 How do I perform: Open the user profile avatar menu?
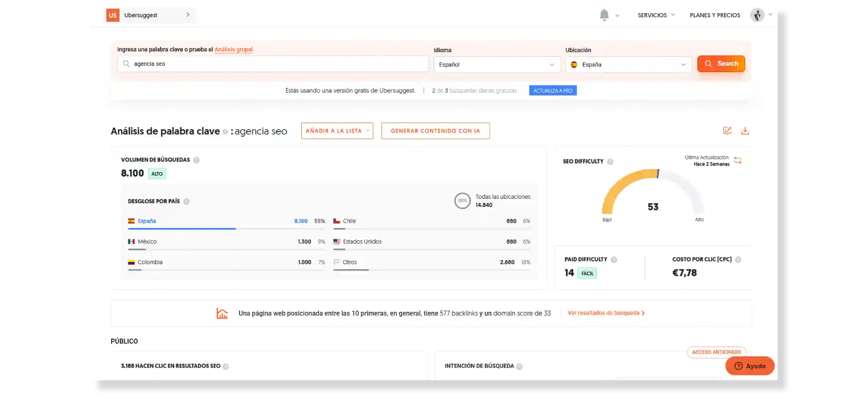tap(757, 15)
